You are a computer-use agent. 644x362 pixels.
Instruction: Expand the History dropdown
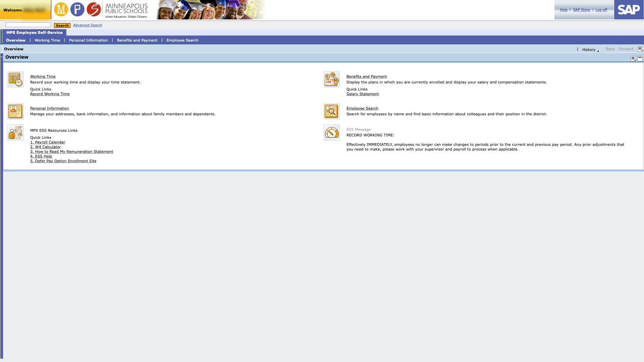(x=590, y=50)
